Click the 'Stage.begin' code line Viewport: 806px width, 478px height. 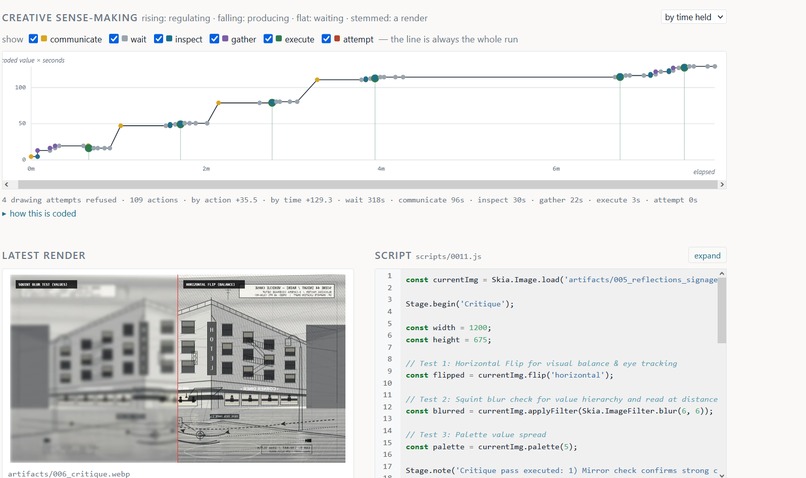pyautogui.click(x=460, y=304)
